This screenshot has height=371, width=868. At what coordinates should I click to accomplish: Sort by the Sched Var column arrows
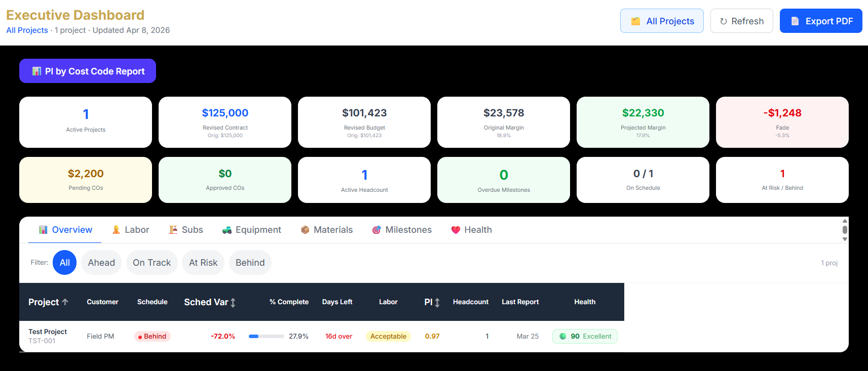pos(233,303)
